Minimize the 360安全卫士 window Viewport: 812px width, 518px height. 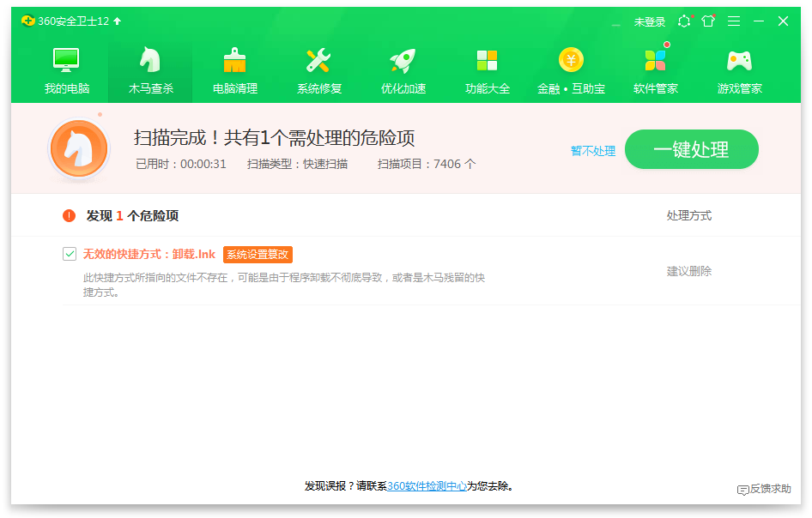coord(759,21)
